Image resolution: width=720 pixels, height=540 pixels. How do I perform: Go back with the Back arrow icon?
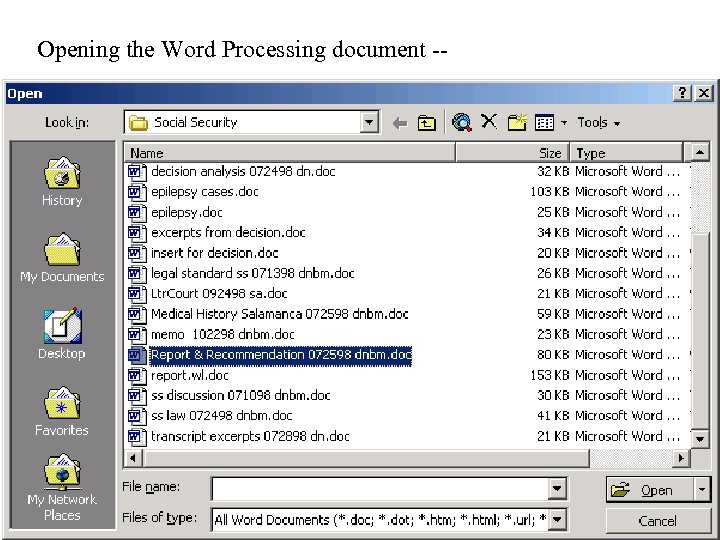click(400, 123)
